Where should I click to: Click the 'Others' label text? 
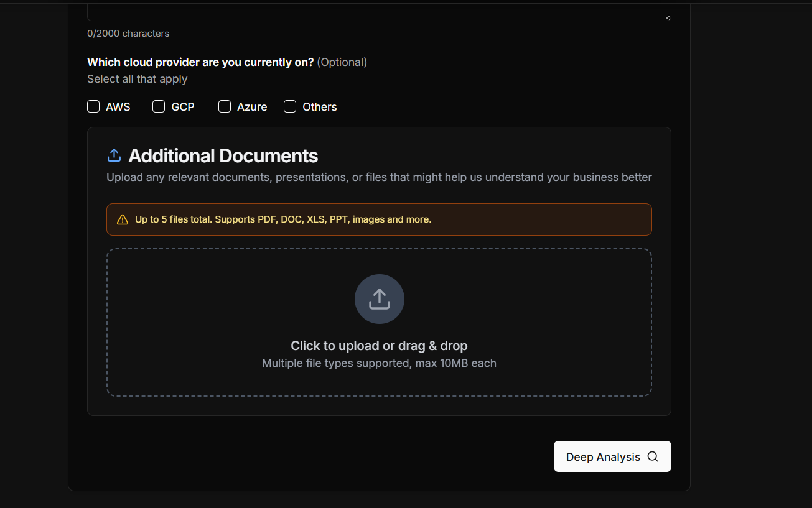[320, 107]
